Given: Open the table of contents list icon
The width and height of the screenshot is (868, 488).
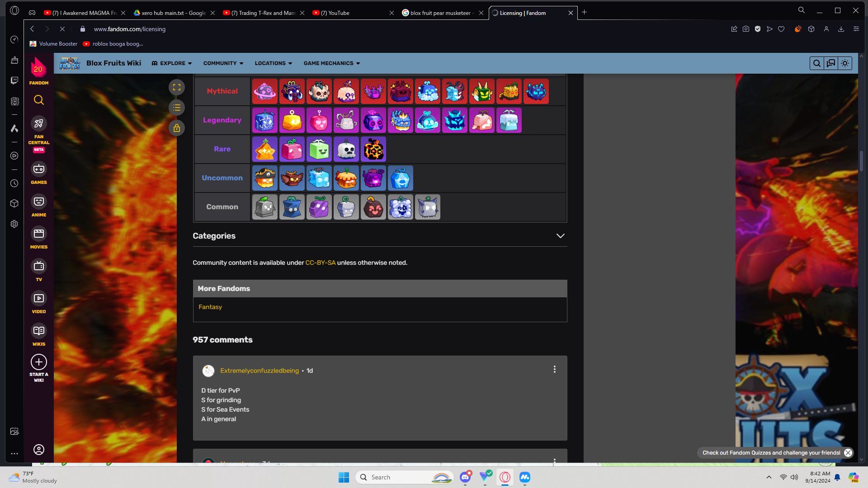Looking at the screenshot, I should 177,108.
